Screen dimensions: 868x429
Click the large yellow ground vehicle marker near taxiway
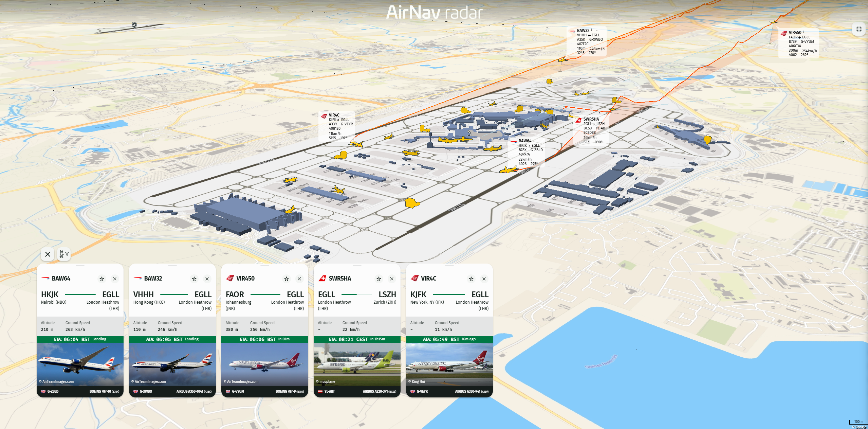tap(412, 203)
